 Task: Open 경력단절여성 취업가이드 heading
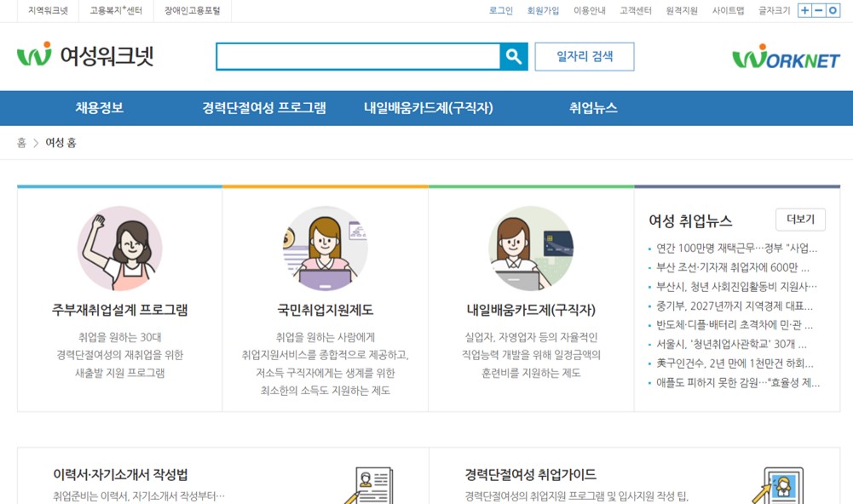click(530, 475)
